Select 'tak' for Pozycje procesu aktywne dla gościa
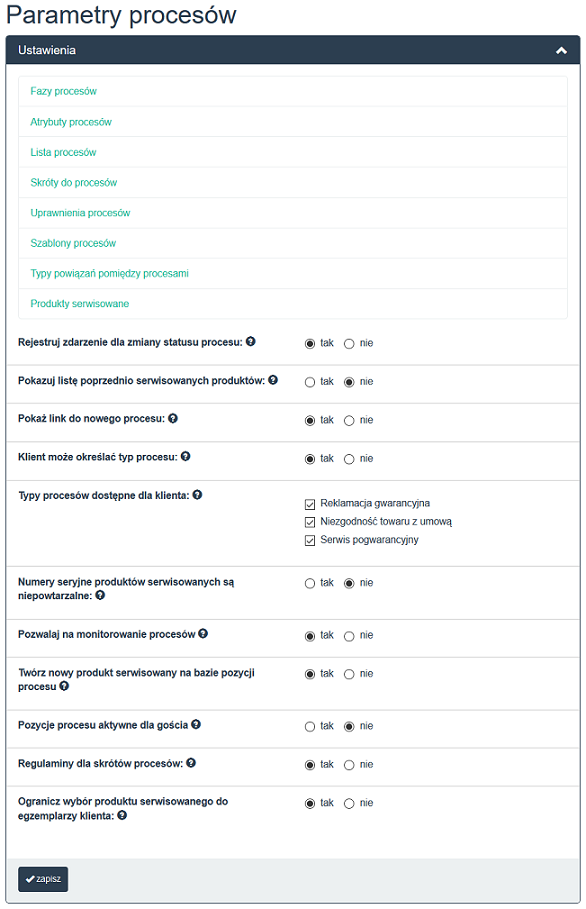 [x=310, y=726]
